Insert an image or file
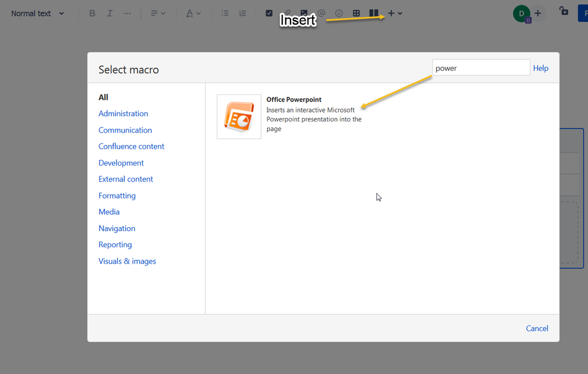This screenshot has height=374, width=588. click(x=304, y=13)
